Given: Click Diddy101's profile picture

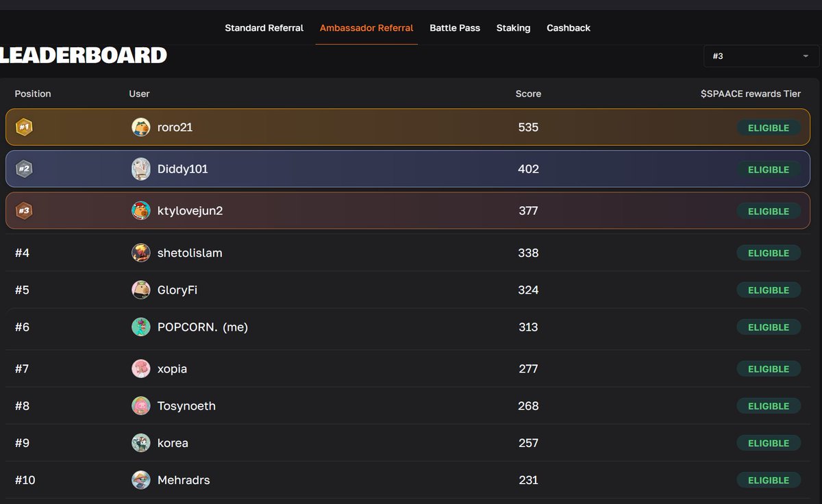Looking at the screenshot, I should click(x=140, y=169).
